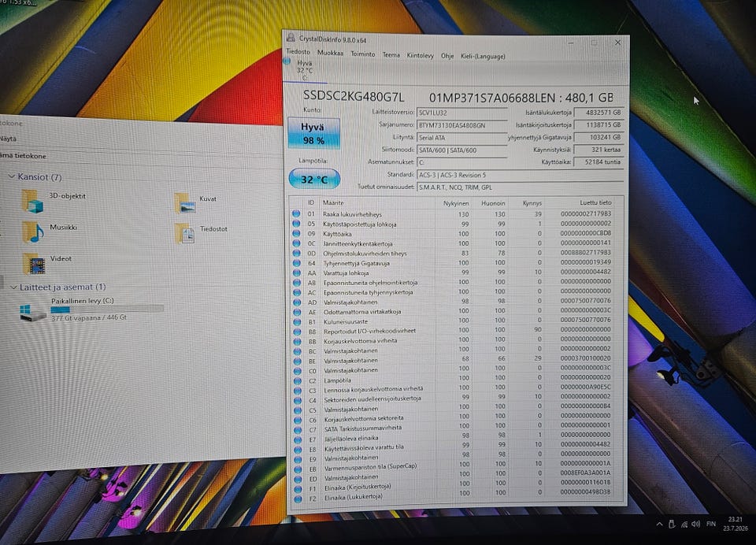Open the Toiminto menu
This screenshot has height=545, width=756.
click(362, 54)
